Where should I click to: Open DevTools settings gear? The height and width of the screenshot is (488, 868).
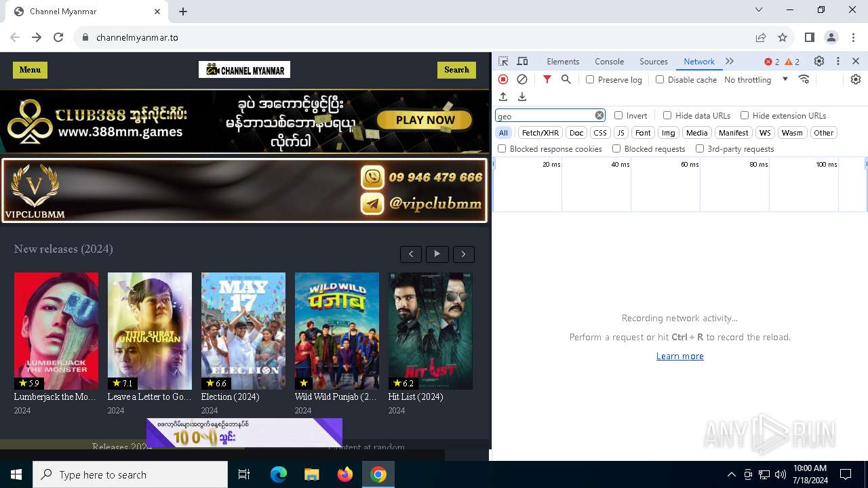click(x=819, y=61)
